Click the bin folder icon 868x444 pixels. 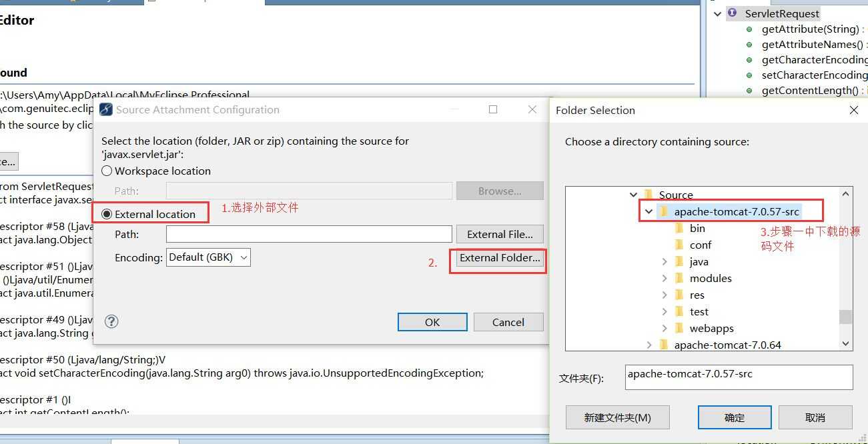click(x=680, y=228)
